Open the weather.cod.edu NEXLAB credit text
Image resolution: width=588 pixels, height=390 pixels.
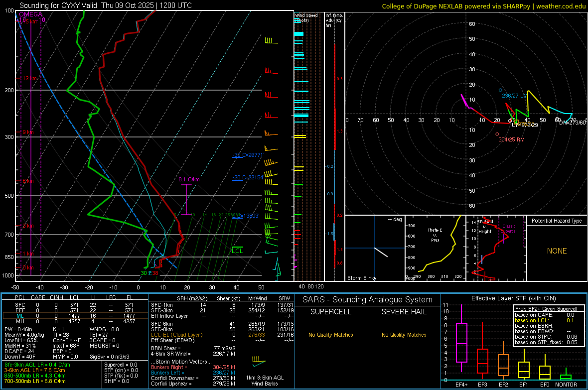(484, 6)
